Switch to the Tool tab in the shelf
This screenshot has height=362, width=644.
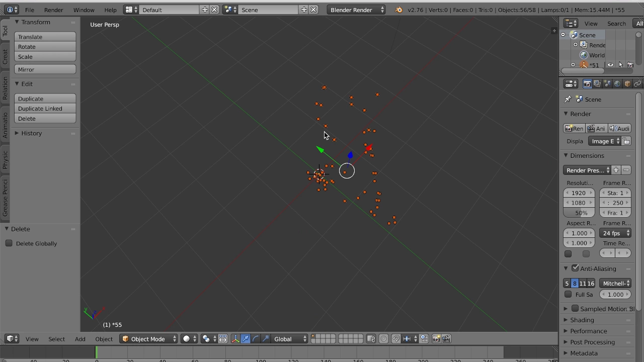[x=5, y=31]
